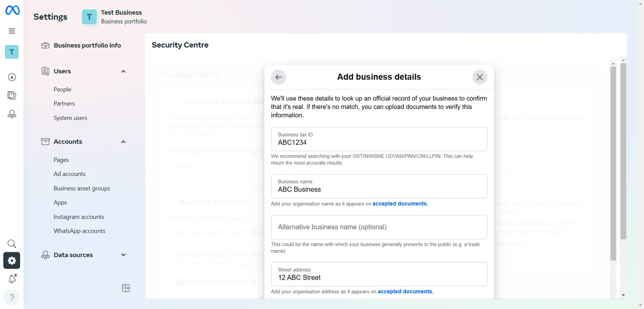Open the data sources icon in left rail
This screenshot has width=644, height=309.
point(12,114)
